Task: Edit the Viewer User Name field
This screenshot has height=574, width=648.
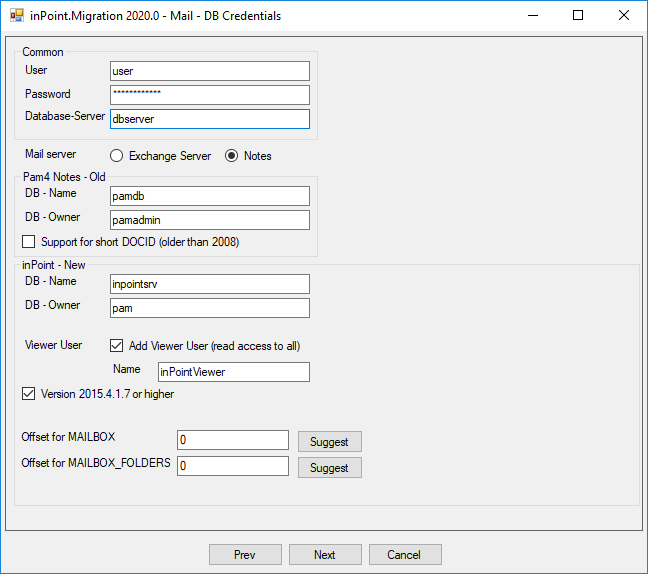Action: pyautogui.click(x=233, y=372)
